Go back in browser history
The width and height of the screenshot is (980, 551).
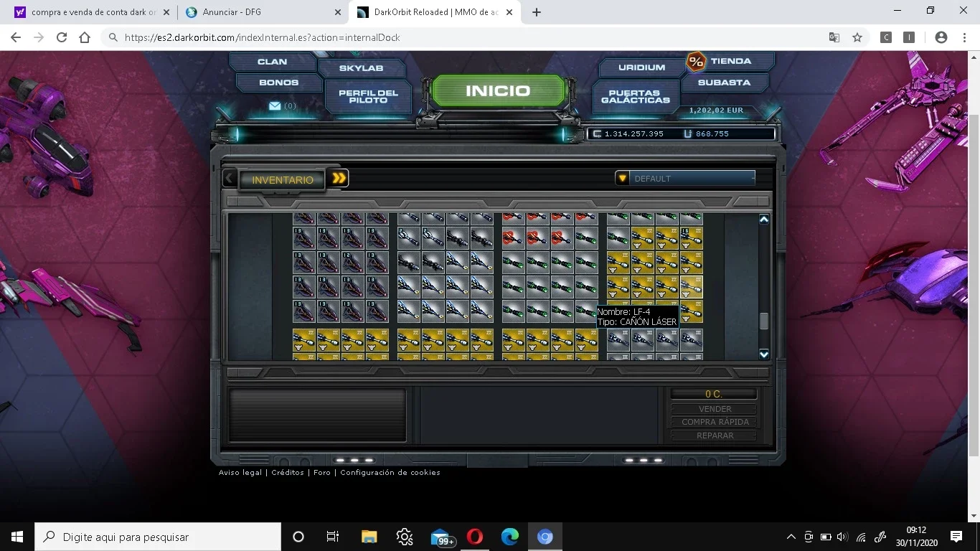point(16,37)
